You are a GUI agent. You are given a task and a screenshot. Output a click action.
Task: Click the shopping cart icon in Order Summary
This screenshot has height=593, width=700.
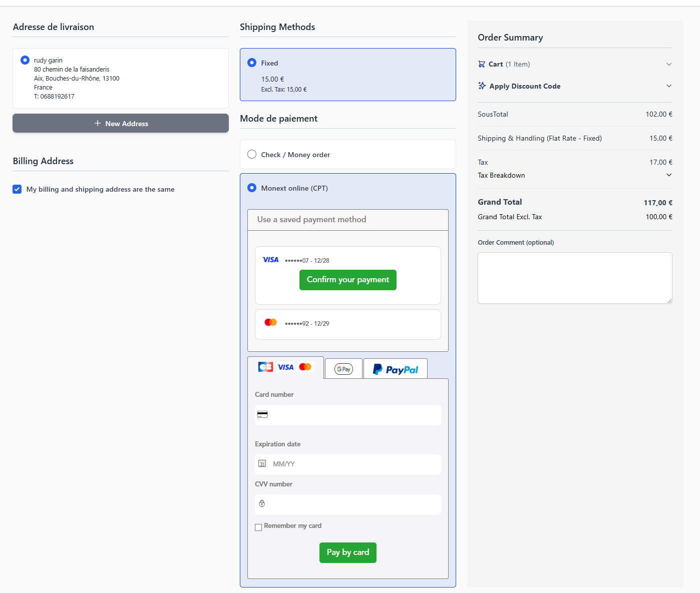point(481,64)
